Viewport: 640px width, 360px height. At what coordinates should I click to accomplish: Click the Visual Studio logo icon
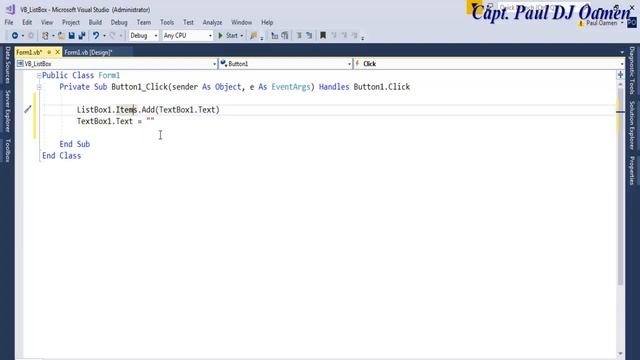[x=11, y=9]
